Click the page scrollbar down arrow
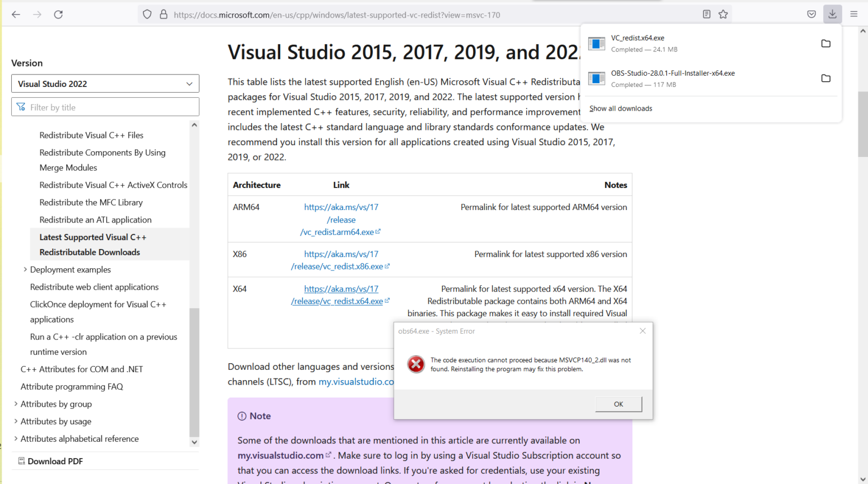The height and width of the screenshot is (484, 868). [x=863, y=479]
